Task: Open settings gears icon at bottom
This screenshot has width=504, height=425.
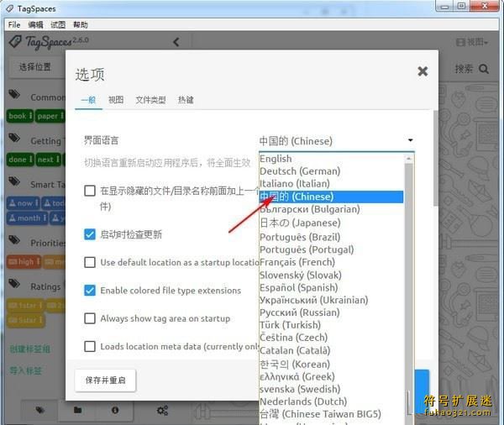Action: point(162,410)
